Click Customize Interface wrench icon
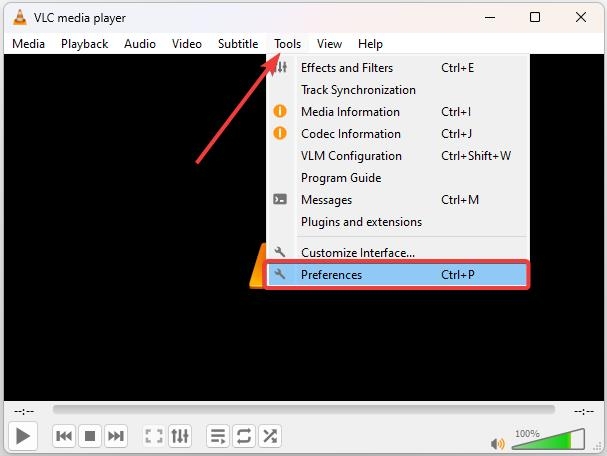Image resolution: width=607 pixels, height=456 pixels. point(279,252)
